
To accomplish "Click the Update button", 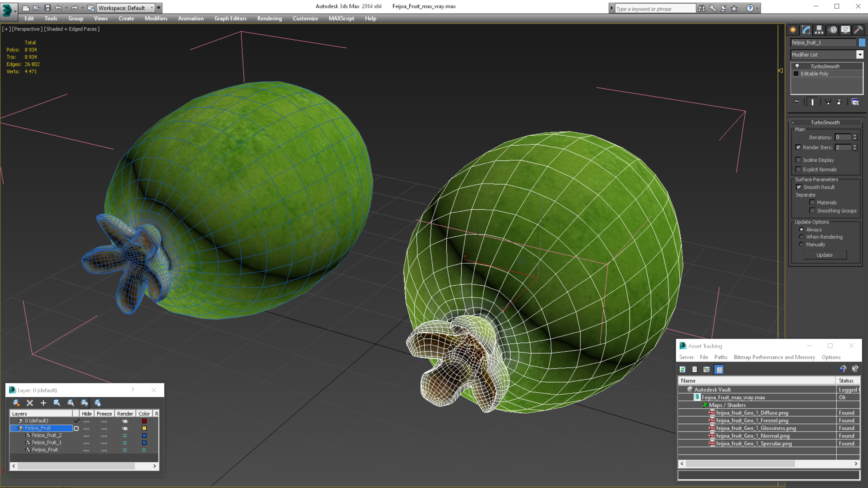I will pyautogui.click(x=825, y=255).
